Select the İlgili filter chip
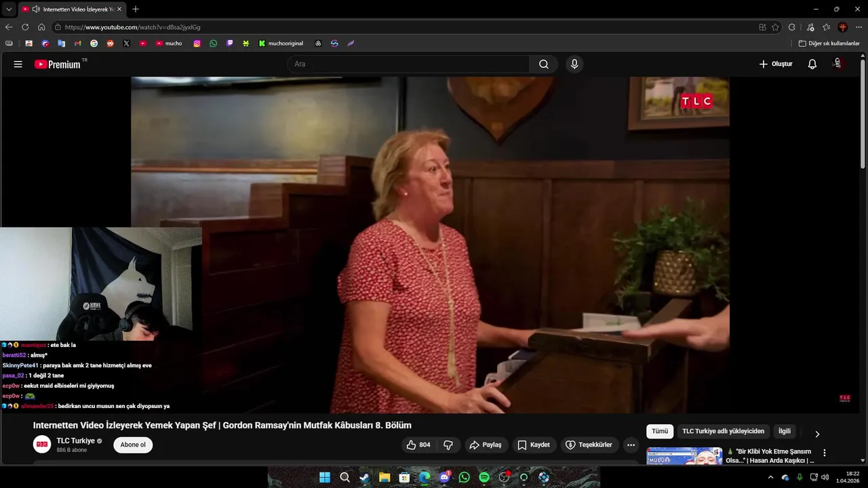Image resolution: width=868 pixels, height=488 pixels. pos(785,431)
